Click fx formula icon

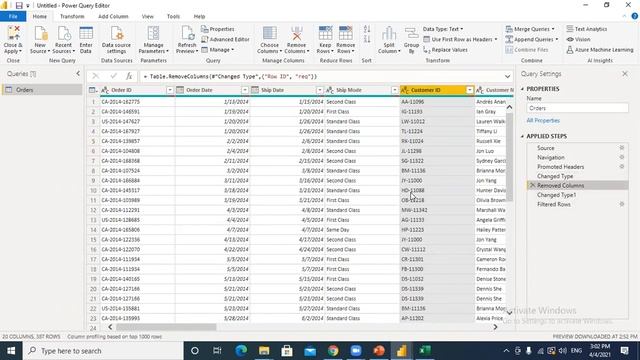pyautogui.click(x=129, y=76)
